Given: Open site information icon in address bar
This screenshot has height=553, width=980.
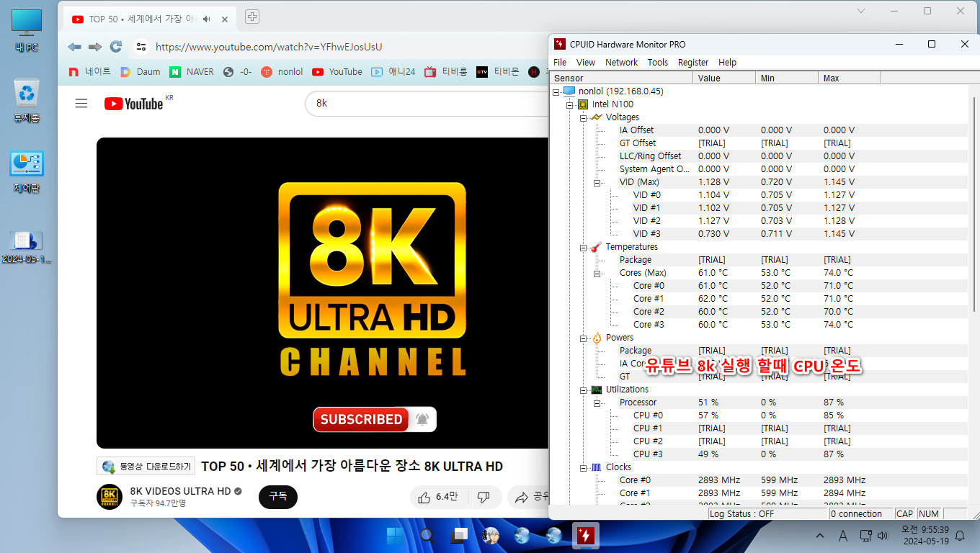Looking at the screenshot, I should pos(141,47).
